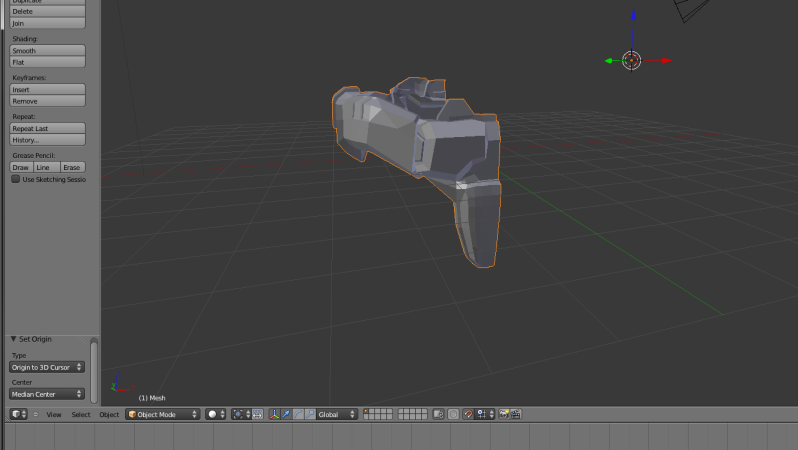Viewport: 798px width, 450px height.
Task: Open the History... operator list
Action: [x=47, y=140]
